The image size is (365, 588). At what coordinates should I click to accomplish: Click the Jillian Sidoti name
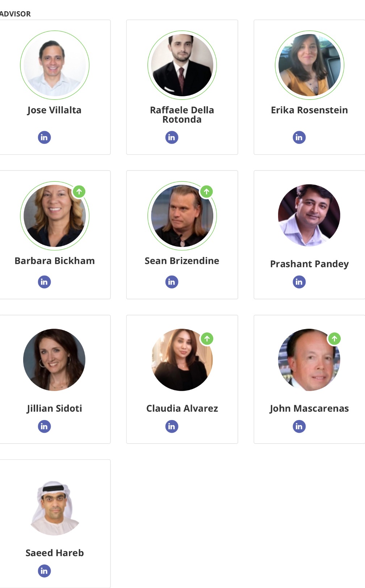pos(54,409)
